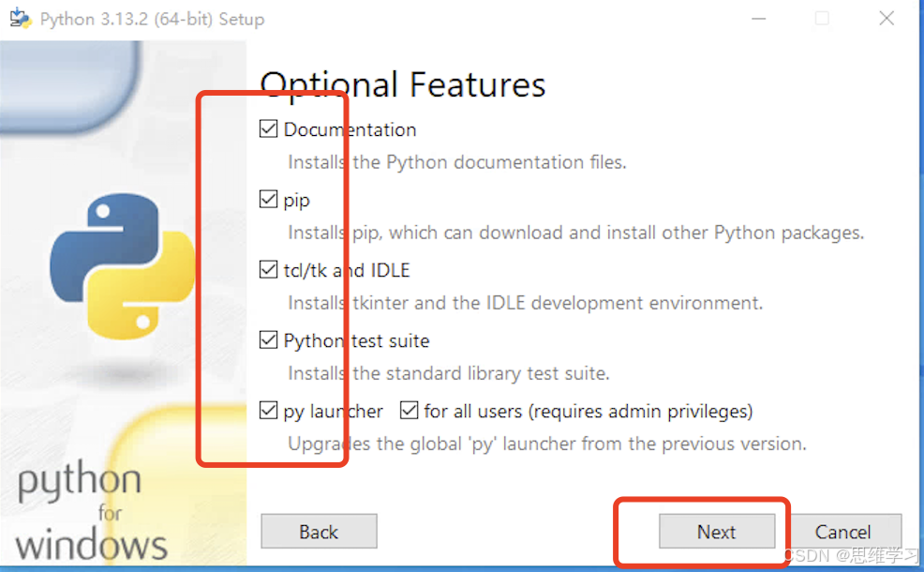The width and height of the screenshot is (924, 572).
Task: Click 'Installs the Python documentation files.' text
Action: pos(457,162)
